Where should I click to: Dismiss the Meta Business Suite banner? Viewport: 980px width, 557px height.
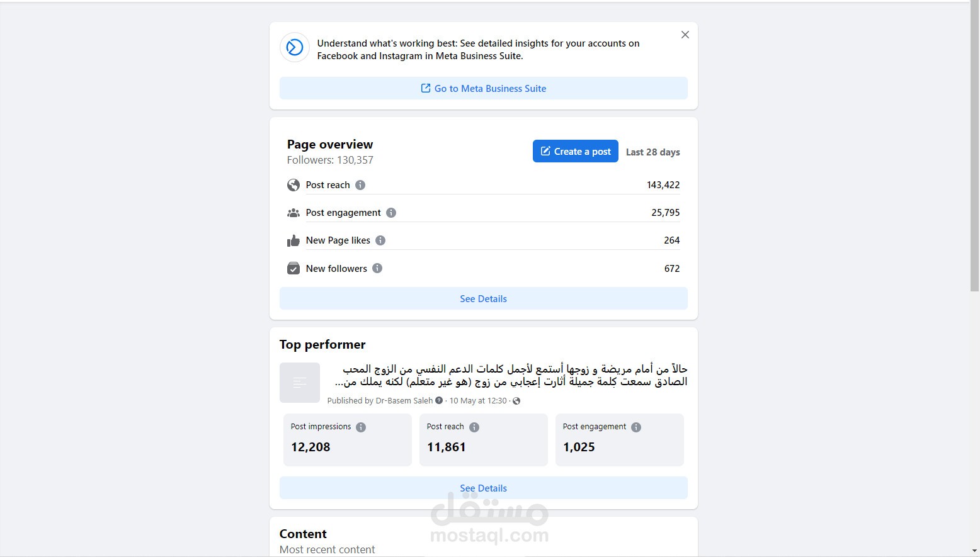[x=685, y=35]
